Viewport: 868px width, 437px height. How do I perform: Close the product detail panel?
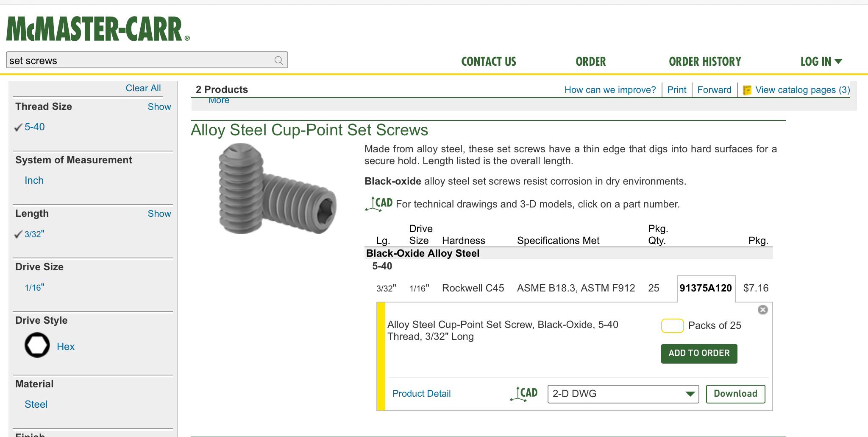tap(762, 310)
